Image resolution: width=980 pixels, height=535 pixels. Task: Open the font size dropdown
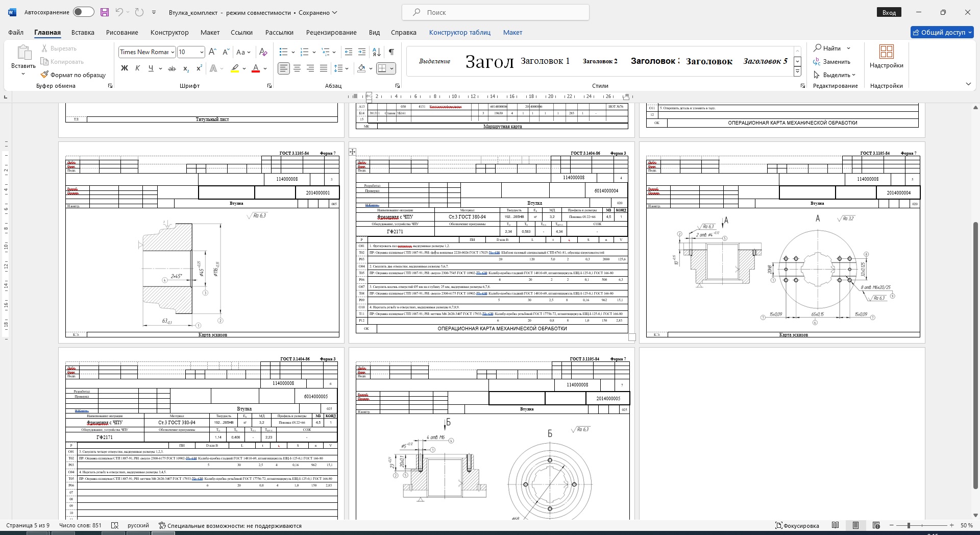coord(202,52)
